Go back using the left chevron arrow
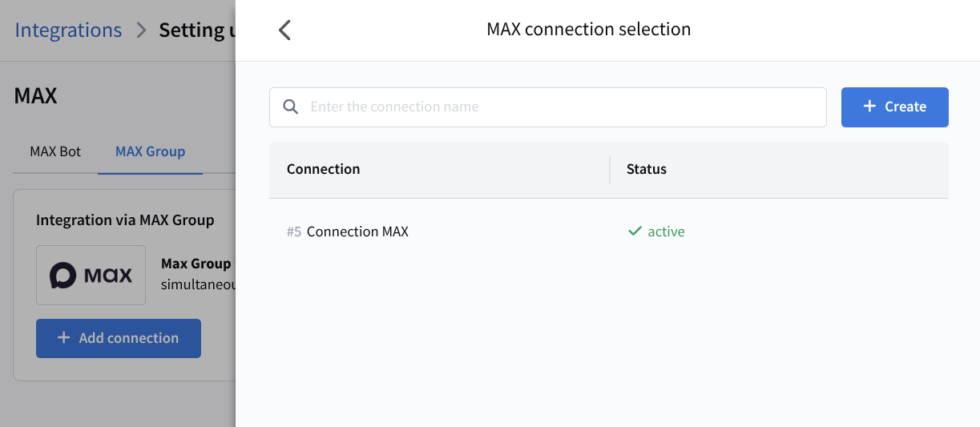Screen dimensions: 980x427 coord(284,30)
